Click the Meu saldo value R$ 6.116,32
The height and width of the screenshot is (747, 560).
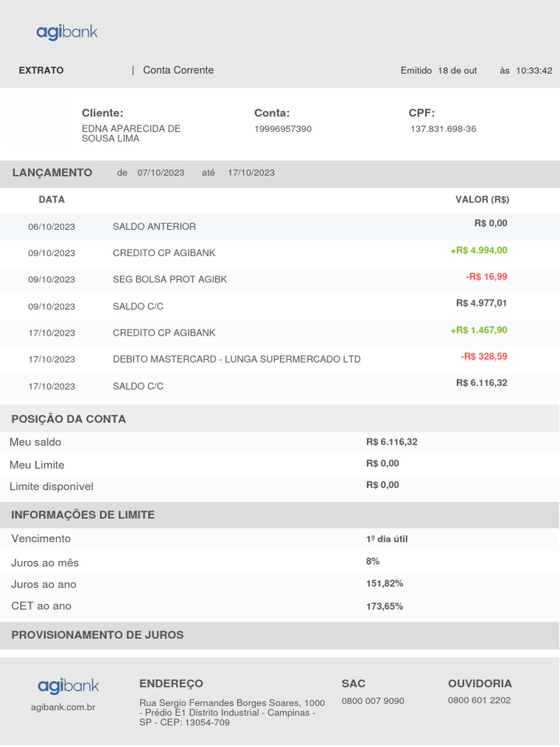tap(392, 442)
